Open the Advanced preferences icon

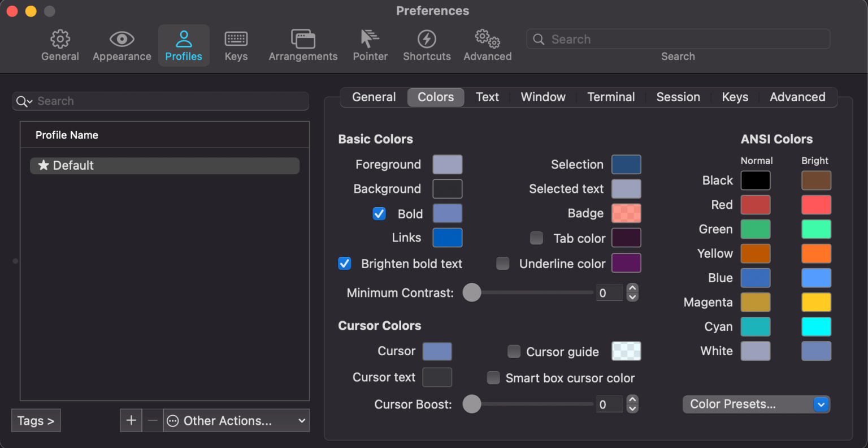(x=487, y=44)
